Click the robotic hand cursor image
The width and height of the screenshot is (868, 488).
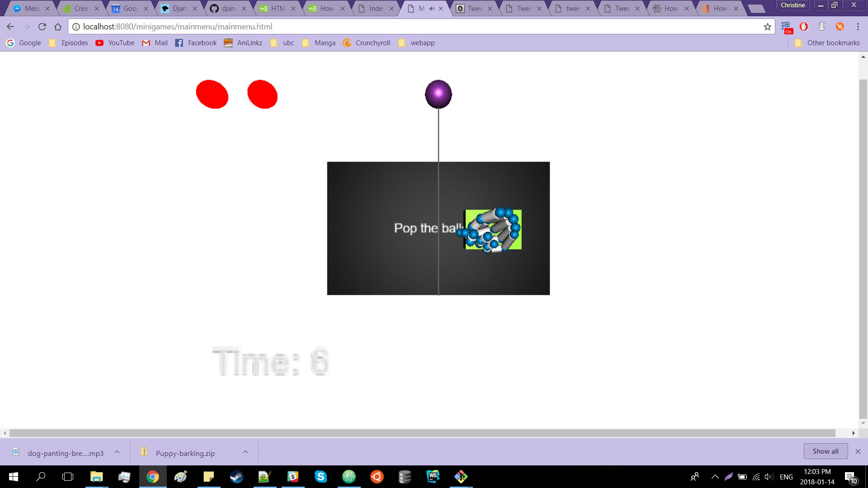pyautogui.click(x=493, y=230)
